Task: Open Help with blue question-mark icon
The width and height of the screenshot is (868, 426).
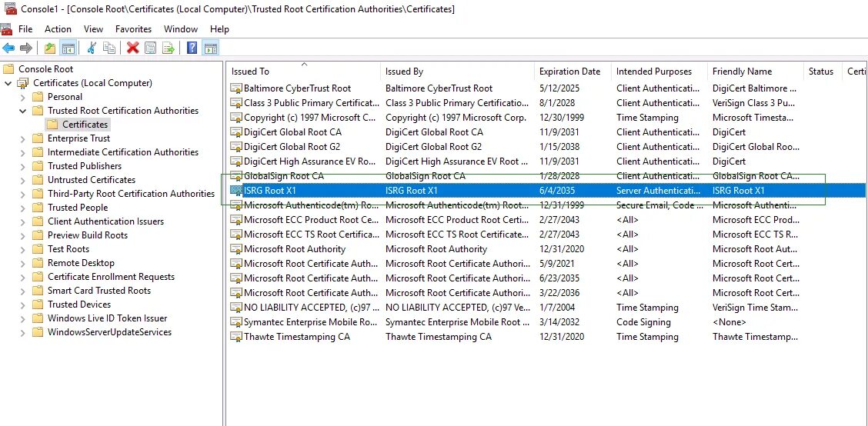Action: [x=192, y=48]
